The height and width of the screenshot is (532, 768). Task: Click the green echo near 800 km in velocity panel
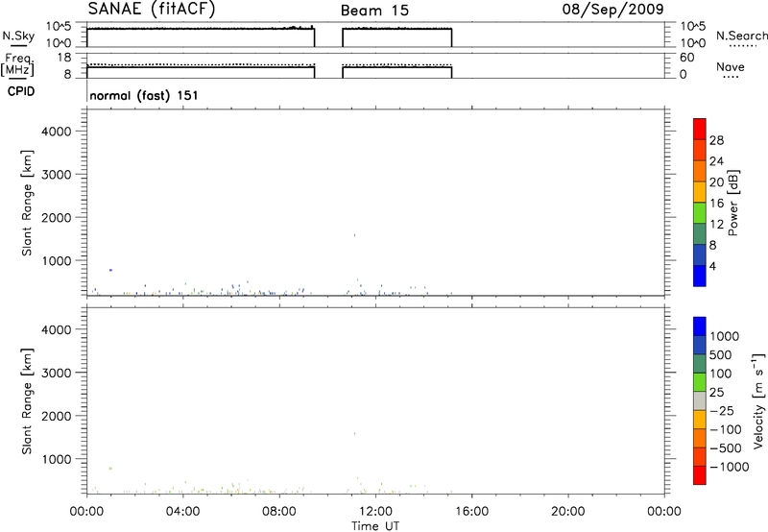point(111,469)
